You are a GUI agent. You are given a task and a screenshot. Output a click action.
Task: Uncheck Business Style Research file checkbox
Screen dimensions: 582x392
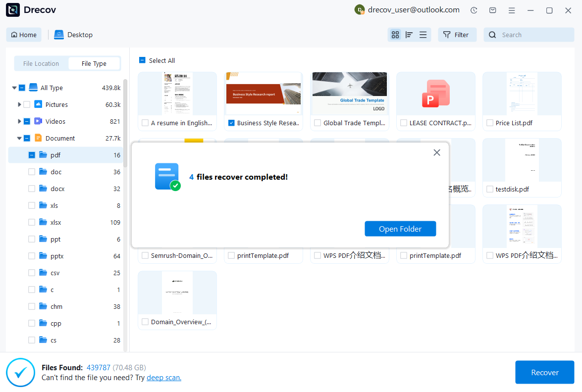click(x=231, y=123)
